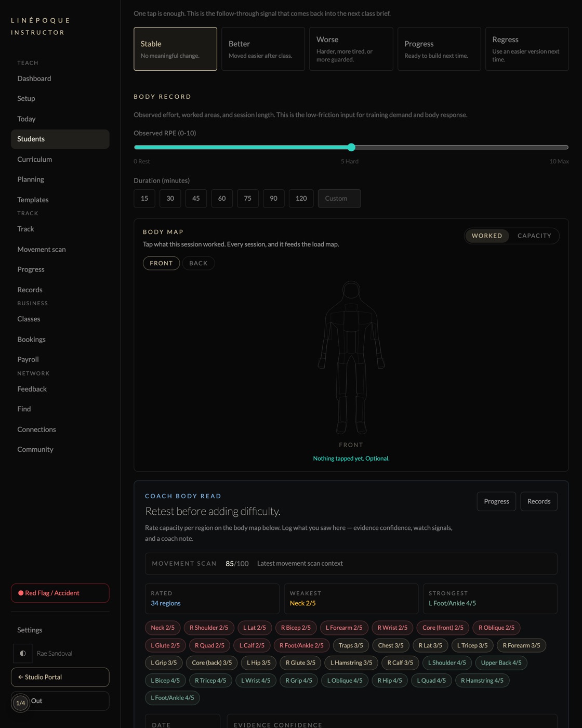Click the Neck 2/5 region chip
This screenshot has width=582, height=728.
click(x=163, y=628)
